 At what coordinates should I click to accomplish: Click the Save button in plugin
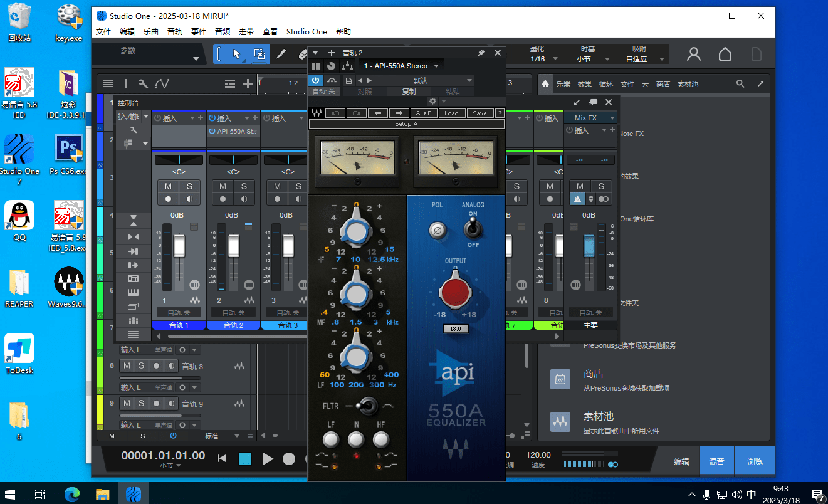480,113
